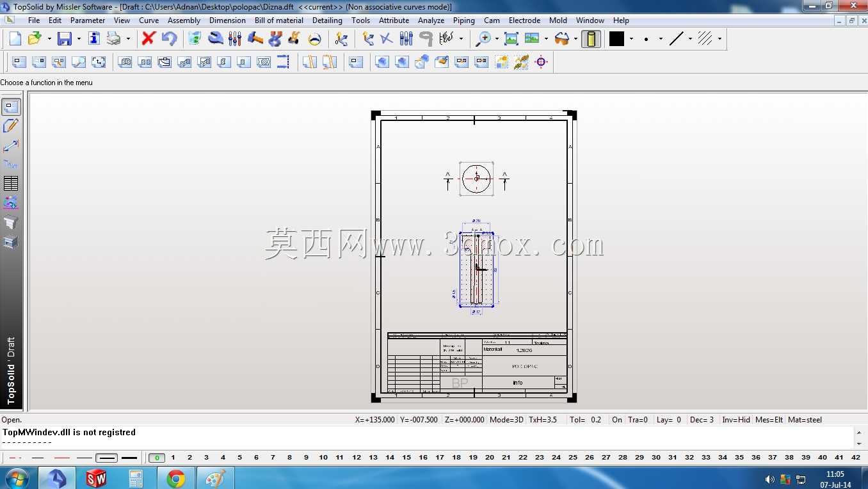This screenshot has width=868, height=489.
Task: Toggle layer 25 in the layer bar
Action: point(573,458)
